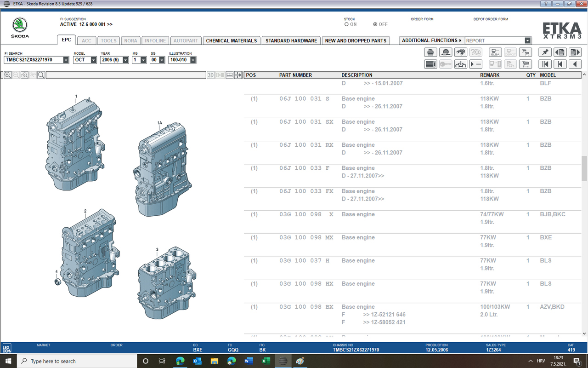Click the HRV language indicator
Viewport: 588px width, 368px height.
pos(541,361)
